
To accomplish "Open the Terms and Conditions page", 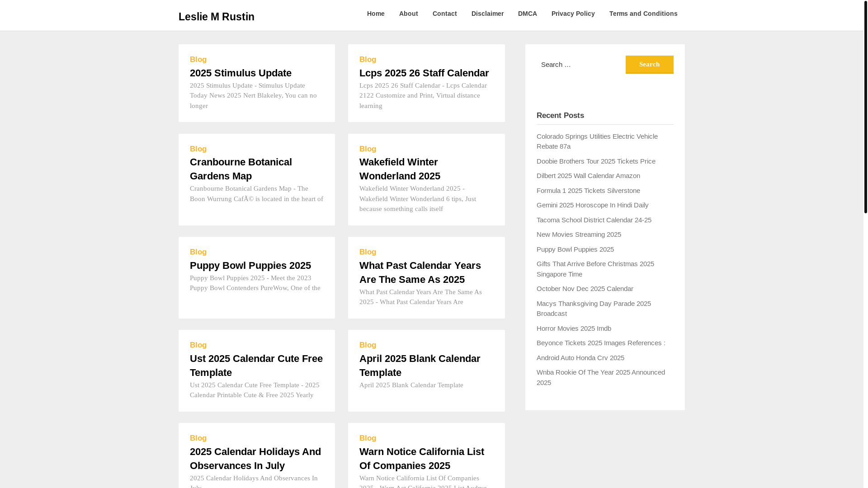I will pos(643,14).
